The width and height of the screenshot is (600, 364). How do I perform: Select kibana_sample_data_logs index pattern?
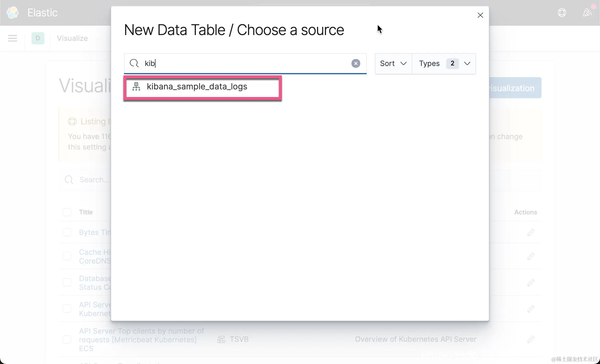coord(197,87)
